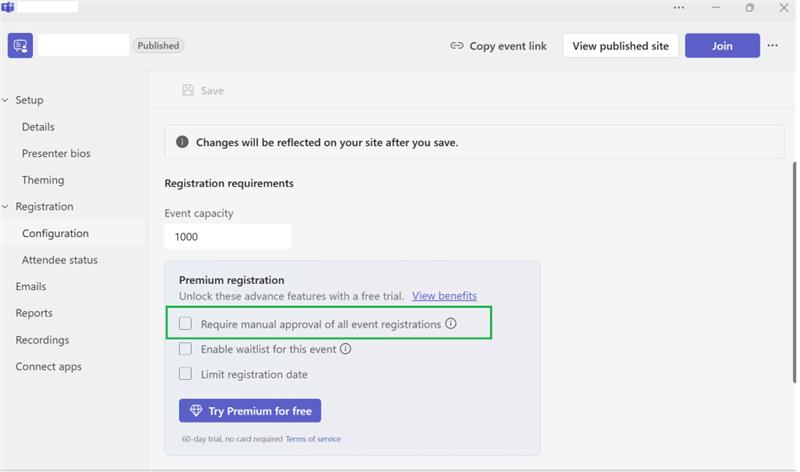Click the link icon beside Copy event link
The height and width of the screenshot is (472, 800).
click(457, 46)
